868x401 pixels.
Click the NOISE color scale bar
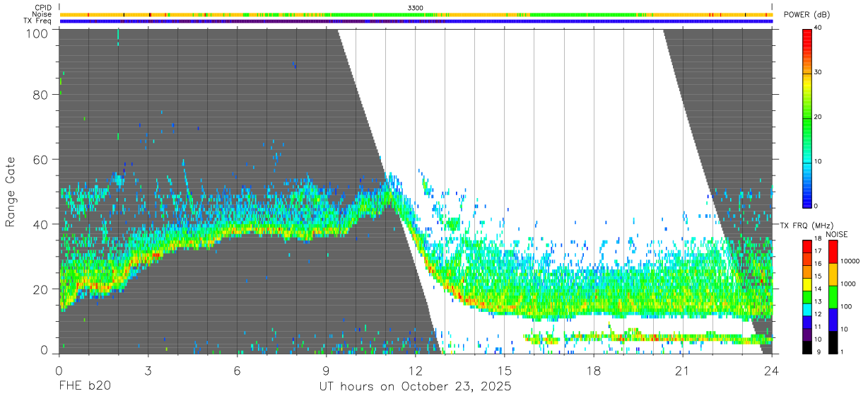(x=833, y=296)
